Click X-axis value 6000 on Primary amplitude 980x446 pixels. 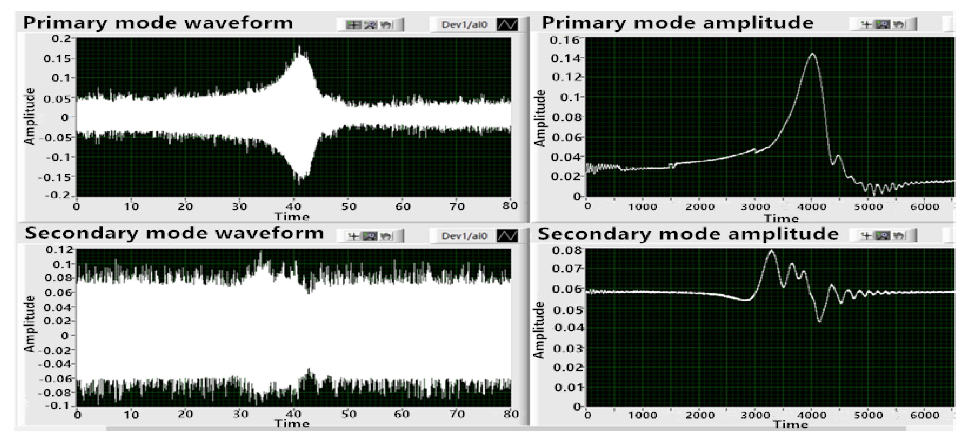(x=925, y=207)
